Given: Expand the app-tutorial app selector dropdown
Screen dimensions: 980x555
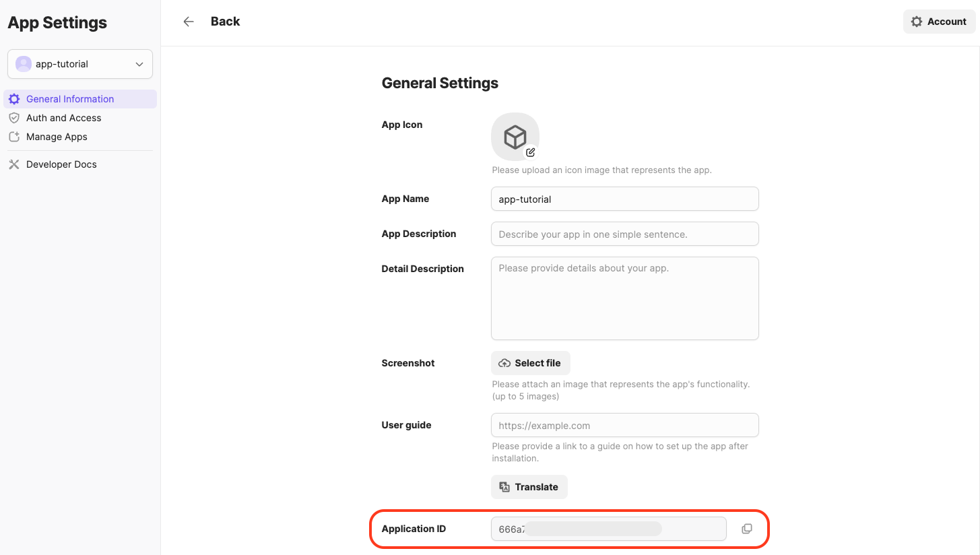Looking at the screenshot, I should [x=139, y=64].
